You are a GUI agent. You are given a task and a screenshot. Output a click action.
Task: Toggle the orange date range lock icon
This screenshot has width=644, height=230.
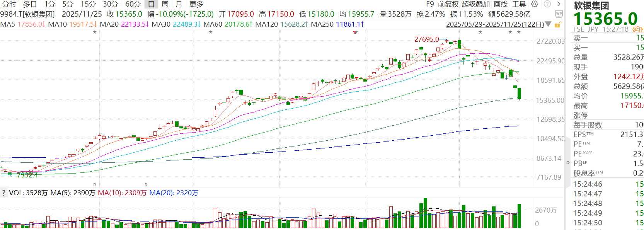click(x=558, y=25)
